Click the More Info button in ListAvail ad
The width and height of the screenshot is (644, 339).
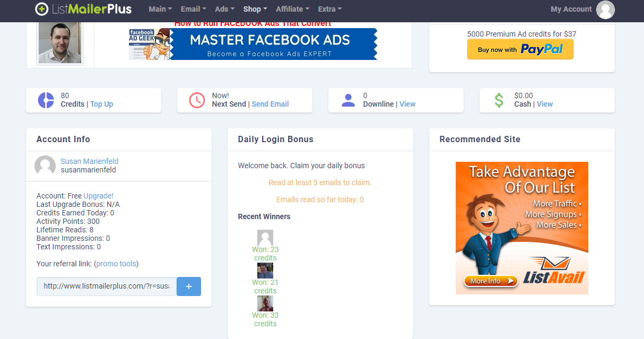click(491, 281)
